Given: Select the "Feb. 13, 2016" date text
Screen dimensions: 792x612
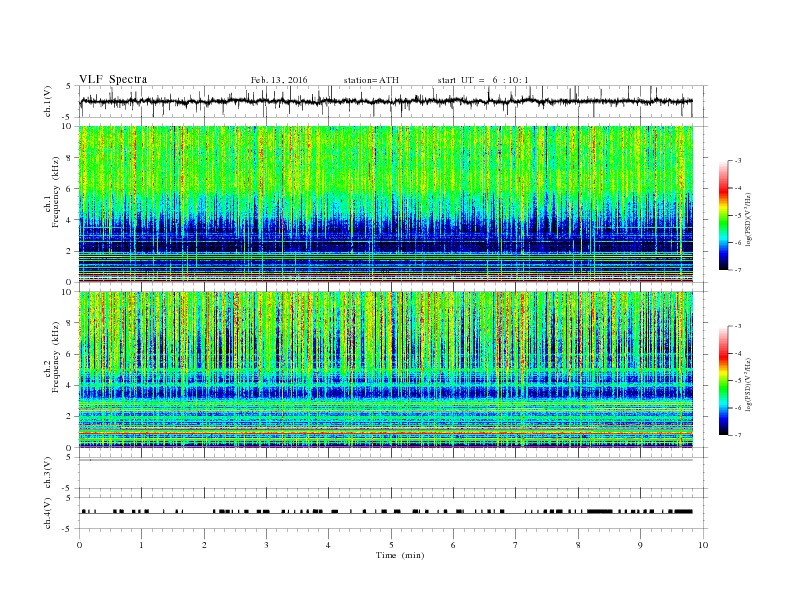Looking at the screenshot, I should pos(279,80).
